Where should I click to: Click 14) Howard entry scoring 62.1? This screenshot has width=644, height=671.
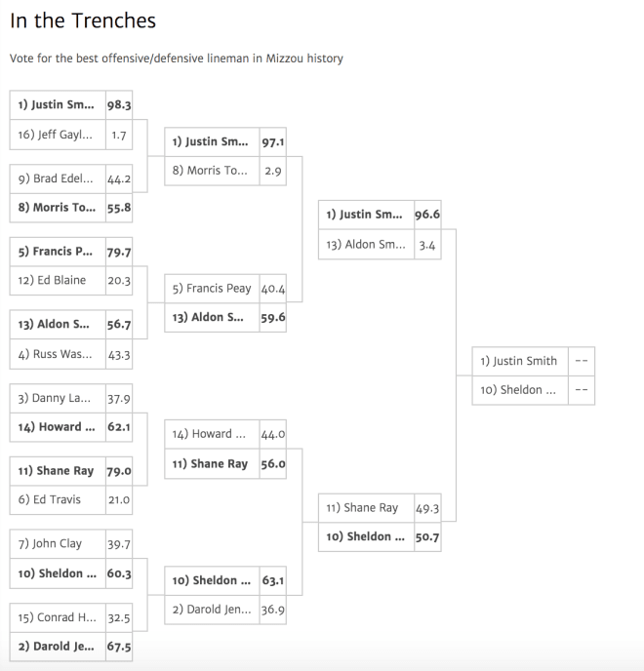pyautogui.click(x=71, y=427)
